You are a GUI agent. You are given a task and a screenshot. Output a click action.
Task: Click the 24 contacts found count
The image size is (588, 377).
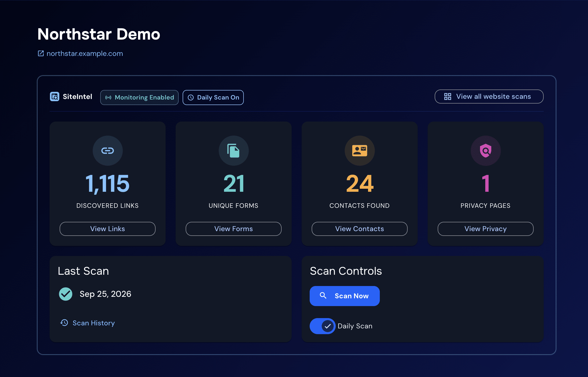pyautogui.click(x=360, y=184)
